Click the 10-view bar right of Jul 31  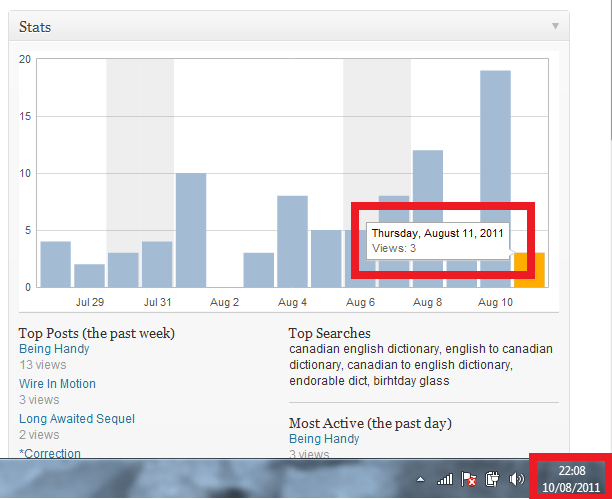pos(191,230)
